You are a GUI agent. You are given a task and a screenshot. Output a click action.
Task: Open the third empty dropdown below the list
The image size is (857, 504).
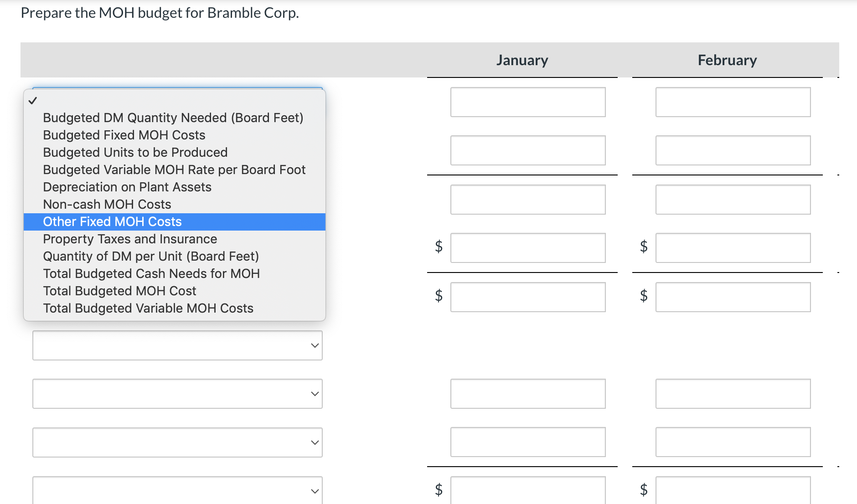[177, 442]
